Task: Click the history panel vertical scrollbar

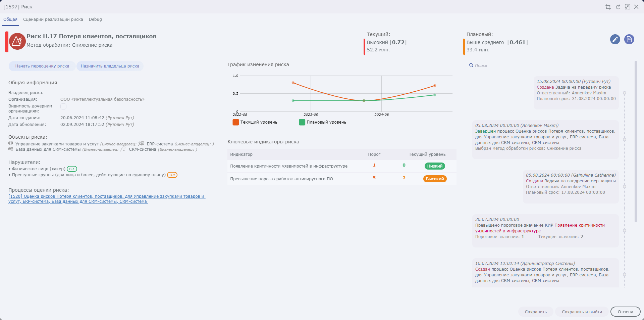Action: pyautogui.click(x=635, y=141)
